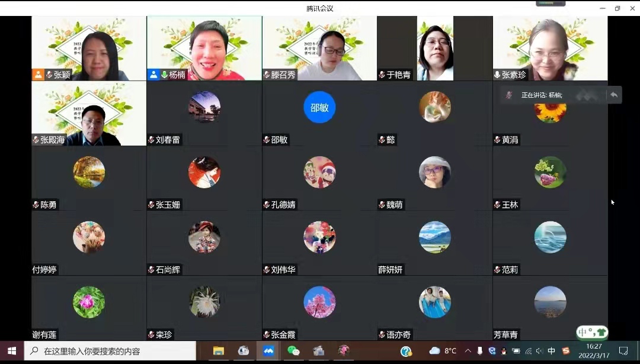This screenshot has height=364, width=640.
Task: Click the Sogou input method tray icon
Action: point(565,351)
